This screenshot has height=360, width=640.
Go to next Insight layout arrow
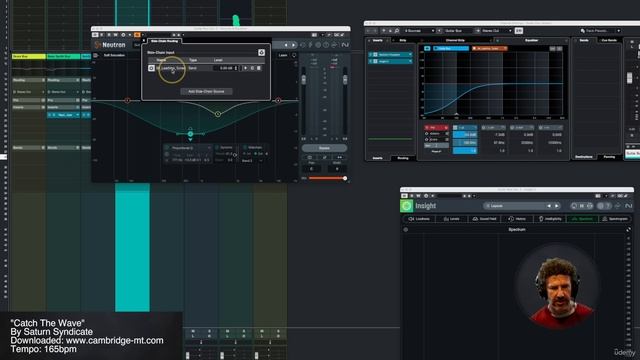pos(556,206)
